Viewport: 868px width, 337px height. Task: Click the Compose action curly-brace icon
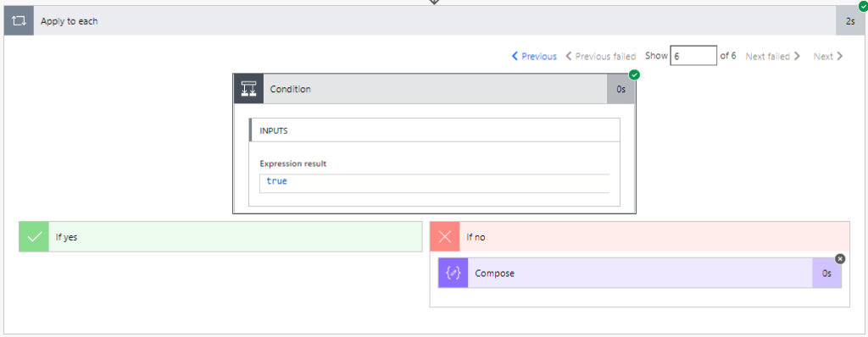453,273
